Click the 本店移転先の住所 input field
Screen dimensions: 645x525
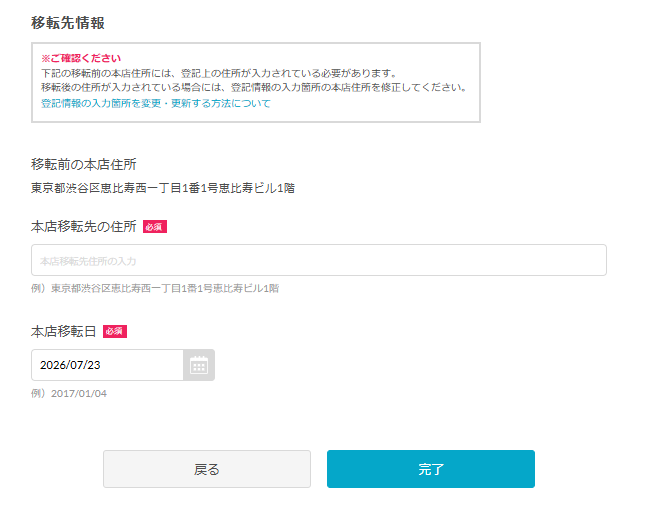319,260
